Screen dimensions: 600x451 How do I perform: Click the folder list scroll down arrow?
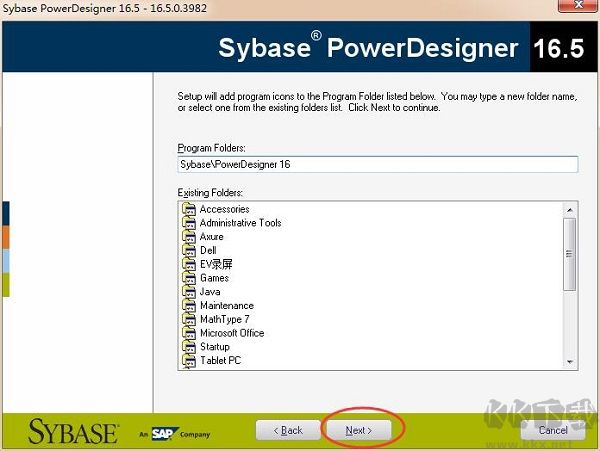click(x=570, y=361)
